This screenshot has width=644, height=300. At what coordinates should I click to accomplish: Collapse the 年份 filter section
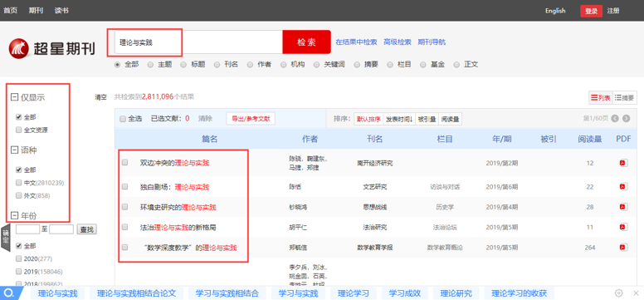(x=14, y=215)
